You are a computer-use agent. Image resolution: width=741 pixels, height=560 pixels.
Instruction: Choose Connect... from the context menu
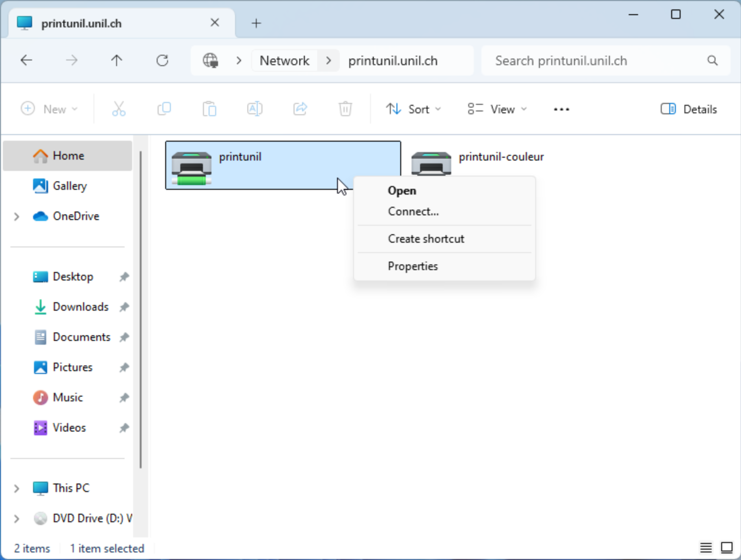[x=413, y=212]
